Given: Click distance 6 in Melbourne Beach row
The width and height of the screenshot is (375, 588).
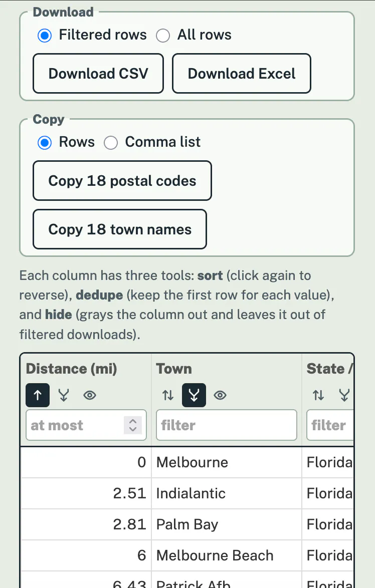Looking at the screenshot, I should coord(86,556).
